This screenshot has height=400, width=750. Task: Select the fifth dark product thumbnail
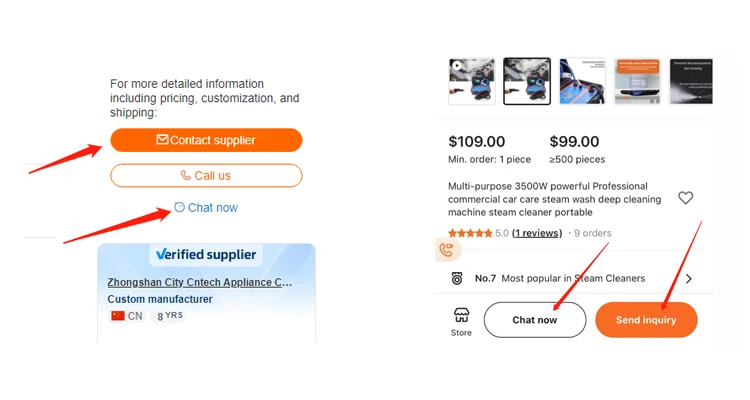(x=691, y=81)
